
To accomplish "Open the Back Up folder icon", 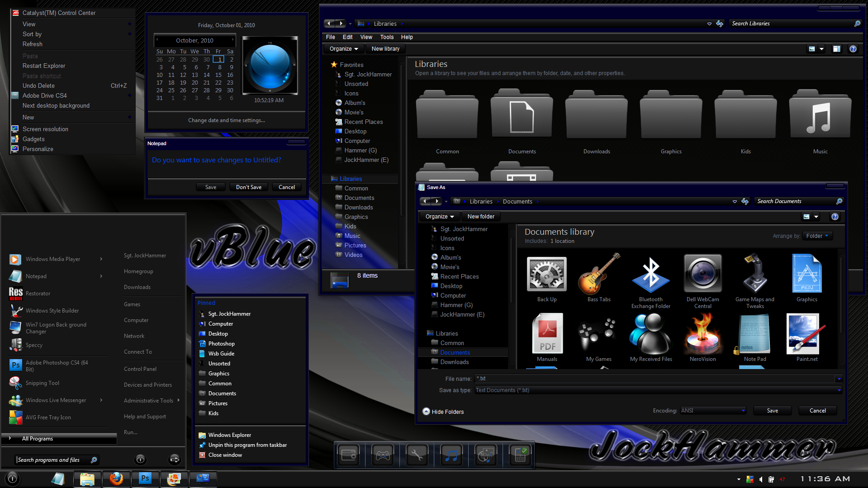I will click(546, 275).
